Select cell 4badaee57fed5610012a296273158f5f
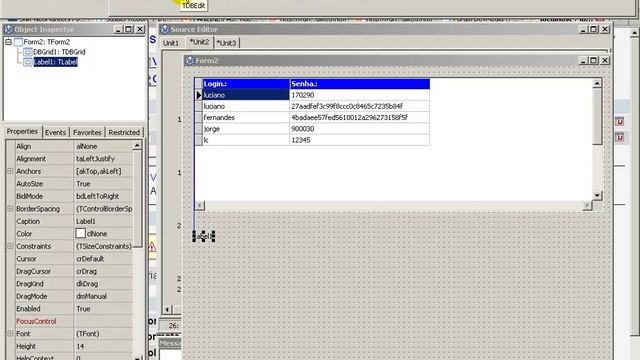The width and height of the screenshot is (640, 360). coord(360,118)
